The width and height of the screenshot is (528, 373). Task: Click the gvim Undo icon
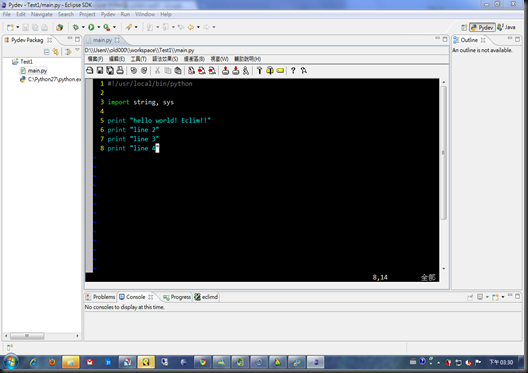(x=134, y=70)
